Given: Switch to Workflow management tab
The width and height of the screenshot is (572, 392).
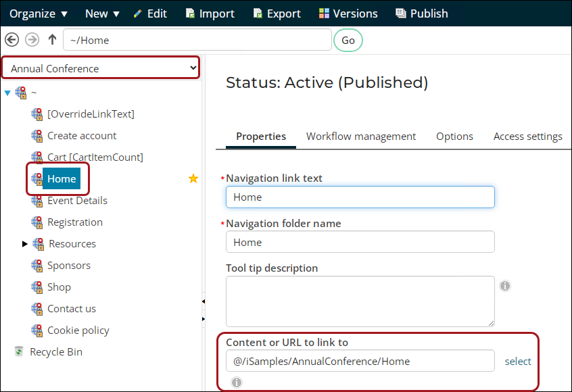Looking at the screenshot, I should click(x=361, y=137).
